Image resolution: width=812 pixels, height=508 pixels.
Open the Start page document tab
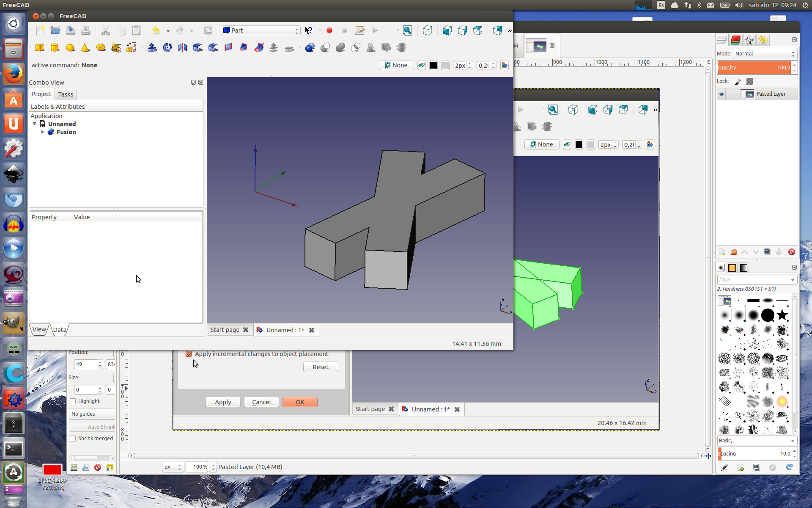pyautogui.click(x=225, y=330)
